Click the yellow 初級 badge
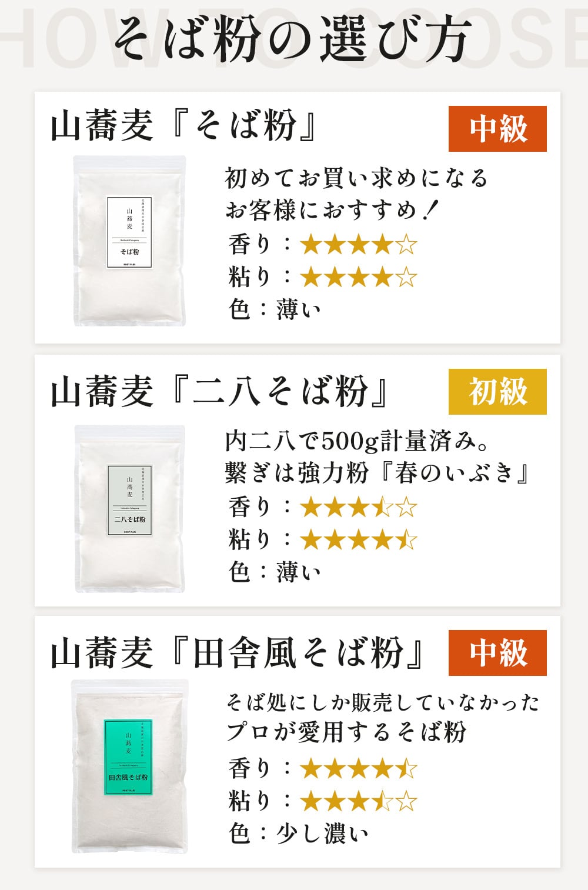The width and height of the screenshot is (588, 890). tap(497, 392)
